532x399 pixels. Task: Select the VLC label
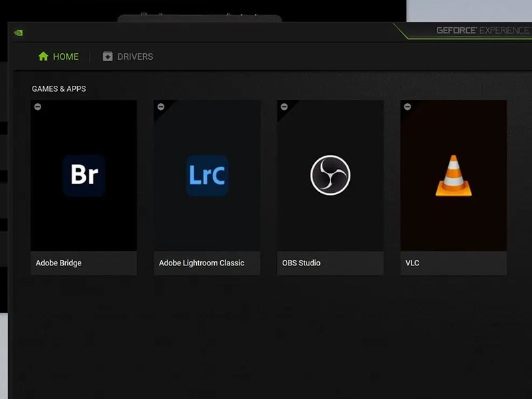412,263
